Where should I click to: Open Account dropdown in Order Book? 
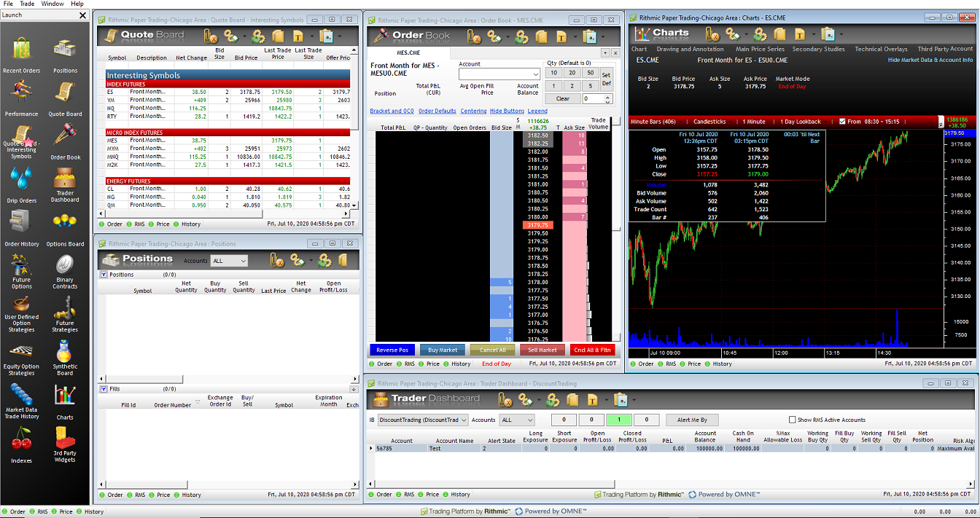[x=499, y=74]
